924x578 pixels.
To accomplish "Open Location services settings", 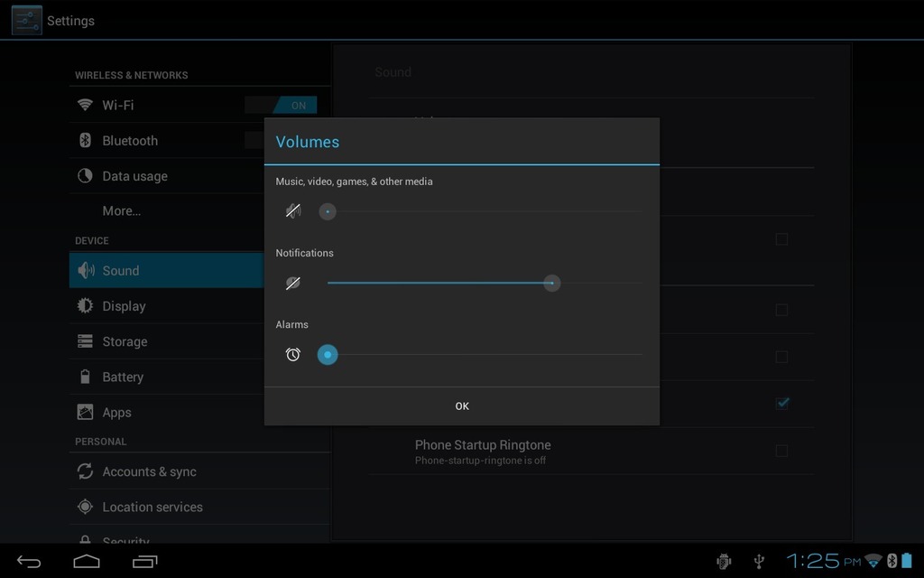I will tap(199, 507).
